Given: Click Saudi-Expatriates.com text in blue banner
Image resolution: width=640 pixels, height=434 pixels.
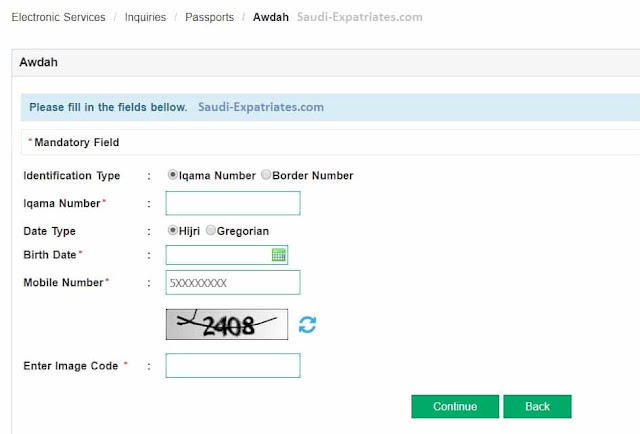Looking at the screenshot, I should [x=261, y=107].
